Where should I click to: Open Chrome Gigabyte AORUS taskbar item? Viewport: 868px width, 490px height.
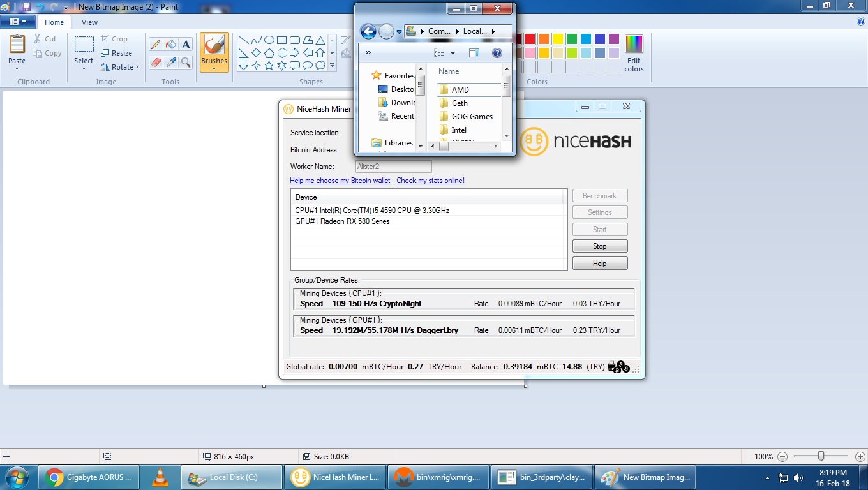(x=90, y=477)
